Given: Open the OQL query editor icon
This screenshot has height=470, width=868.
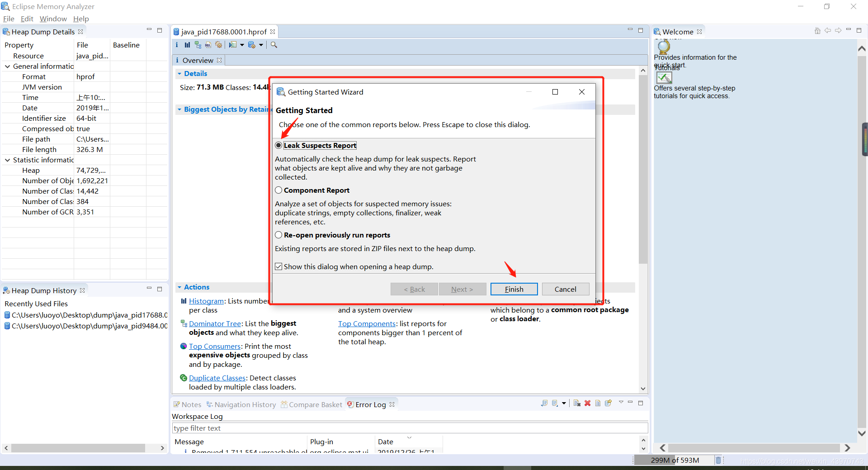Looking at the screenshot, I should pyautogui.click(x=208, y=45).
